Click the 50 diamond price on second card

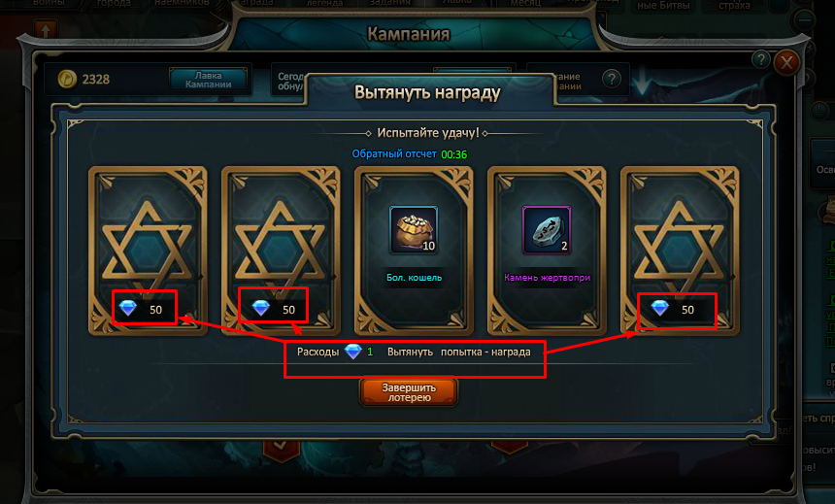[x=274, y=308]
